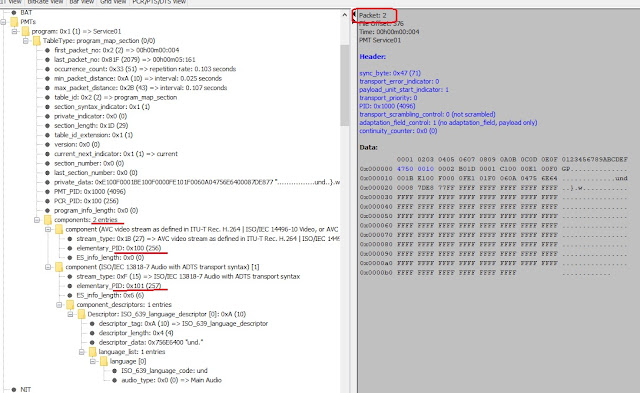Click the bullet next to first_packet_no
The height and width of the screenshot is (393, 640).
[x=47, y=50]
